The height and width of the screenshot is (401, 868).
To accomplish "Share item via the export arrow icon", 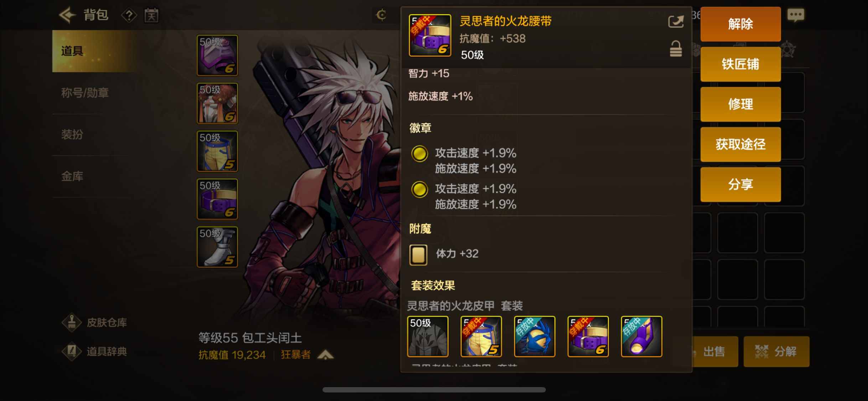I will (676, 22).
